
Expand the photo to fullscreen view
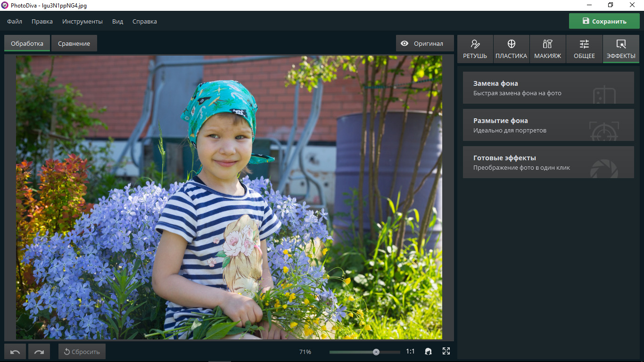point(446,351)
